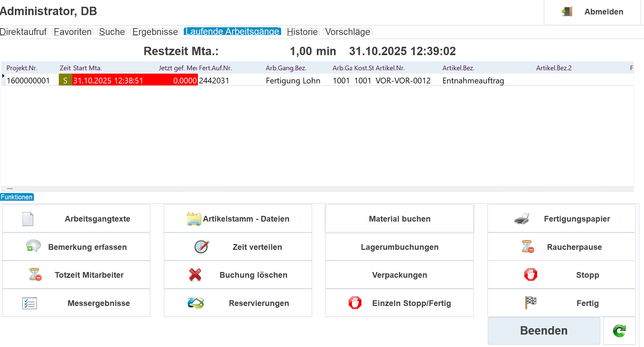Click the clock icon for Zeit verteilen
The width and height of the screenshot is (644, 347).
tap(201, 247)
